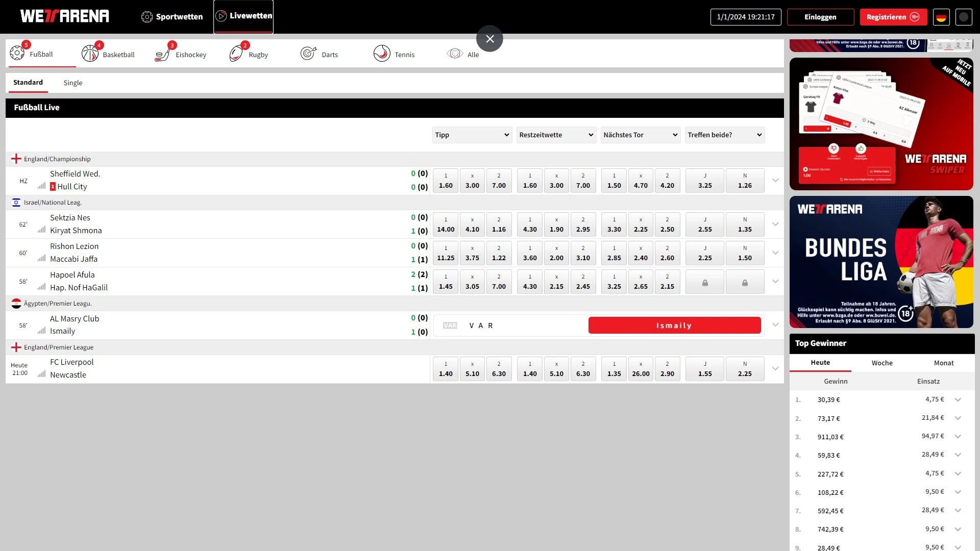Screen dimensions: 980x551
Task: Bet N at 1.50 Rishon Lezion
Action: click(x=745, y=253)
